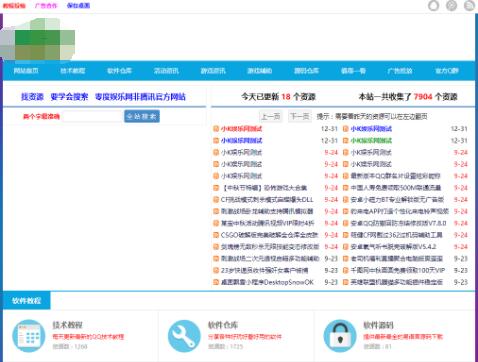Open the magenta 广告合作 link at top
This screenshot has height=362, width=478.
click(46, 5)
